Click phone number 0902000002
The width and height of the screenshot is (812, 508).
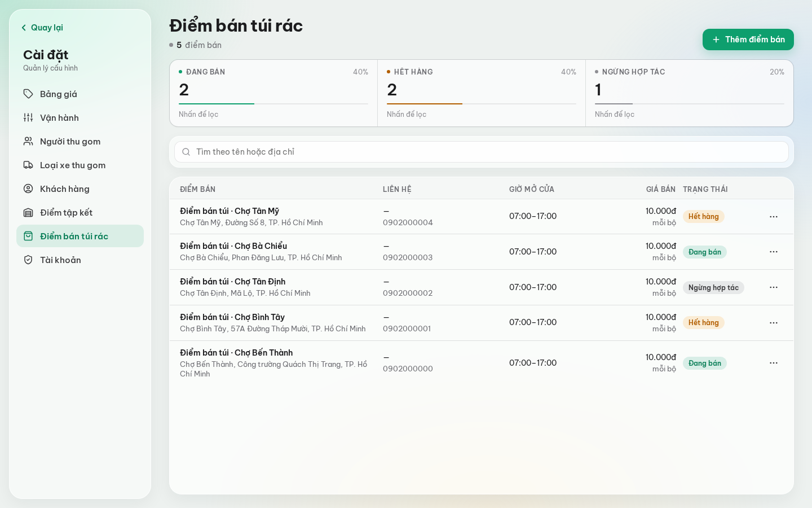[408, 293]
